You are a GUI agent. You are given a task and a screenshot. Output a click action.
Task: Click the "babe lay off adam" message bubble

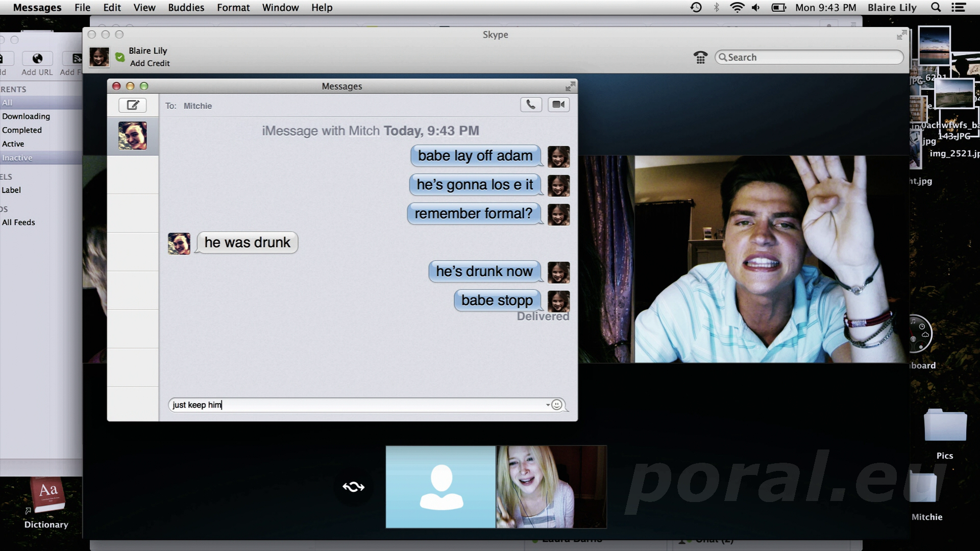475,156
